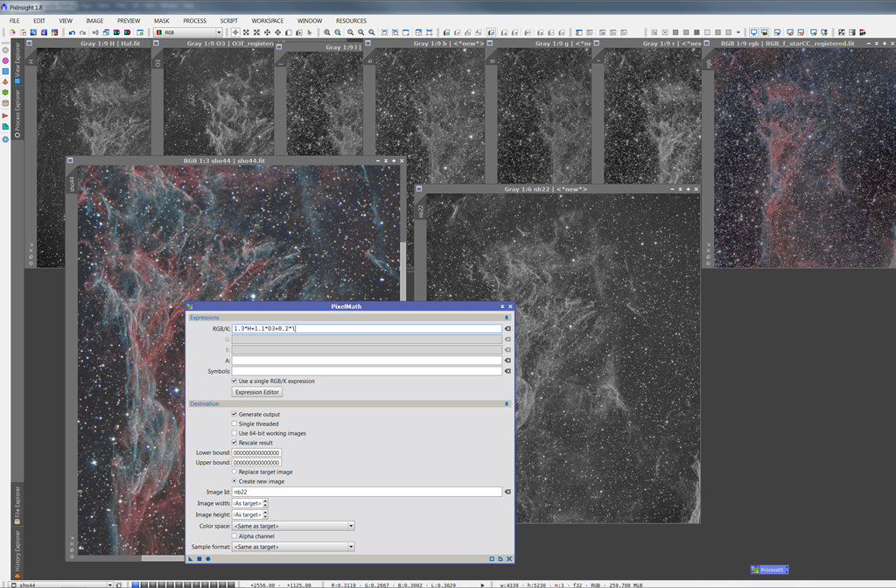Click the Apply square in PixelMath
This screenshot has width=896, height=588.
[x=199, y=559]
